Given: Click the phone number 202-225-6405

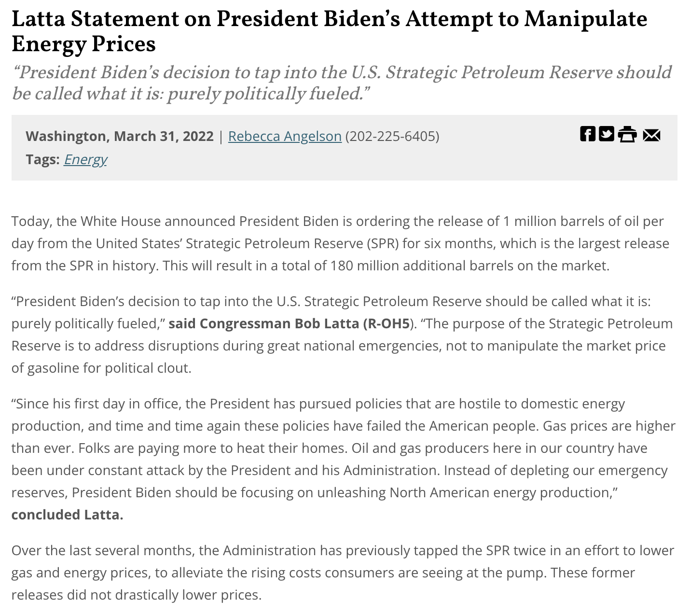Looking at the screenshot, I should click(392, 136).
